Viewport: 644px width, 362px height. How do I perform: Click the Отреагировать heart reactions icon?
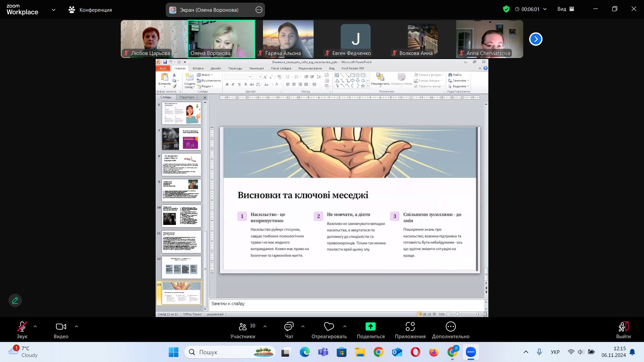click(x=329, y=327)
